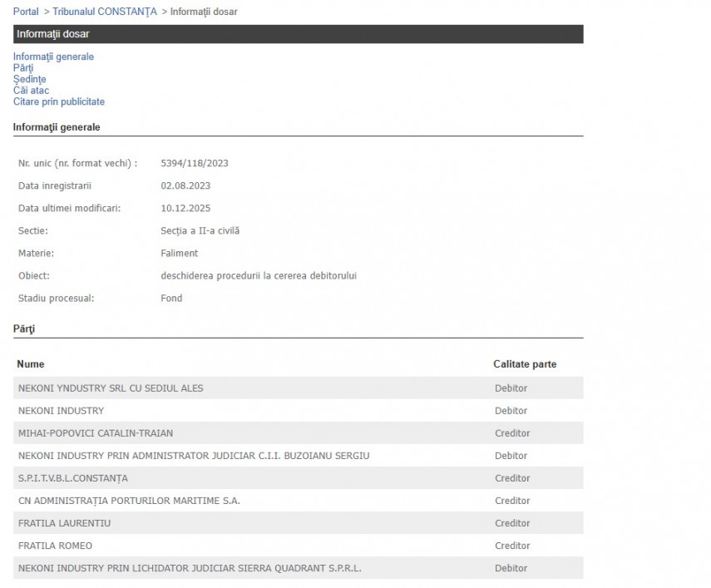Image resolution: width=711 pixels, height=588 pixels.
Task: Select the MIHAI-POPOVICI CATALIN-TRAIAN party row
Action: pyautogui.click(x=96, y=433)
